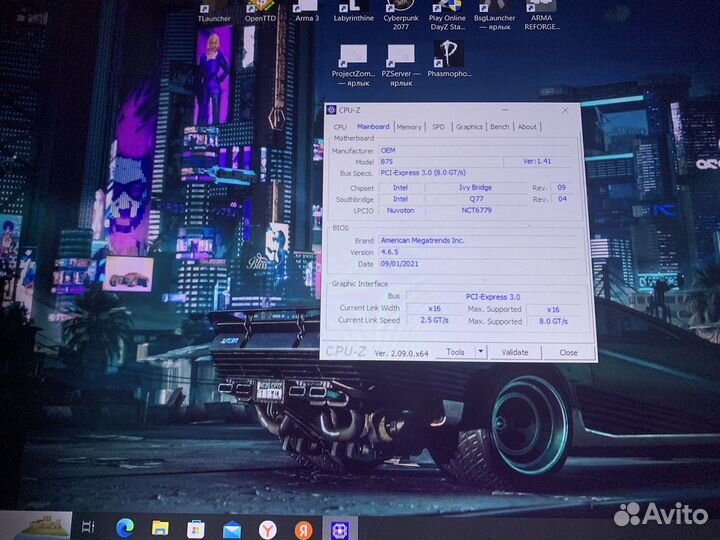Click the Validate button

point(515,352)
